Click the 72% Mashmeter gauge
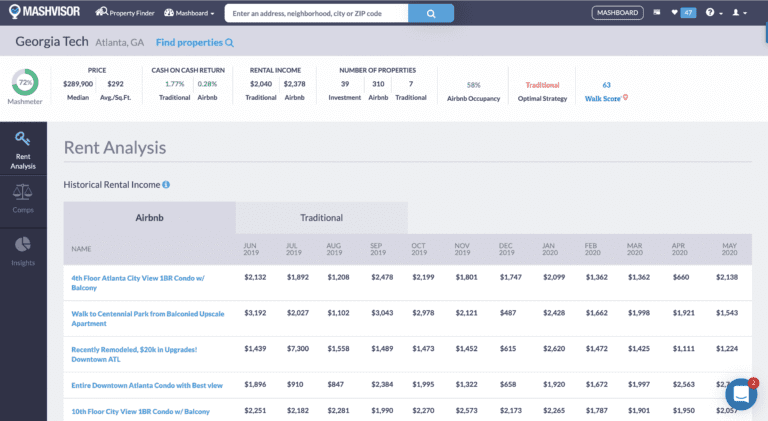The width and height of the screenshot is (768, 421). click(x=25, y=82)
